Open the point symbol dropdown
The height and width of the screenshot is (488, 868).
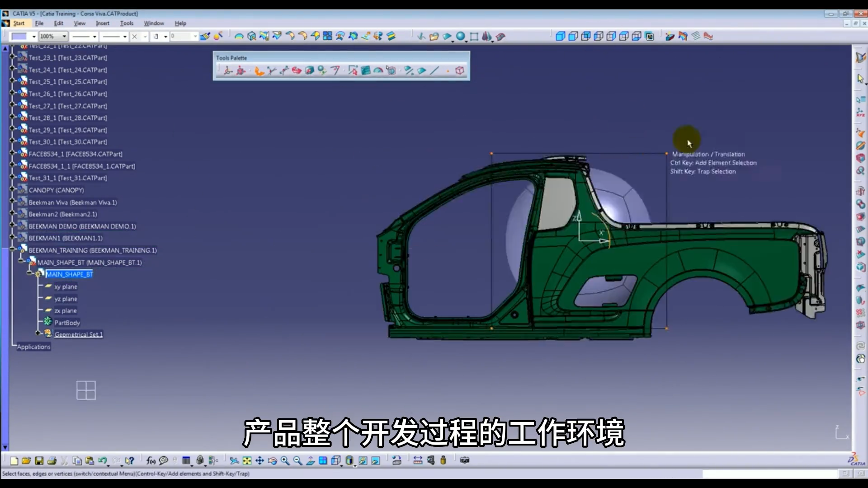146,36
